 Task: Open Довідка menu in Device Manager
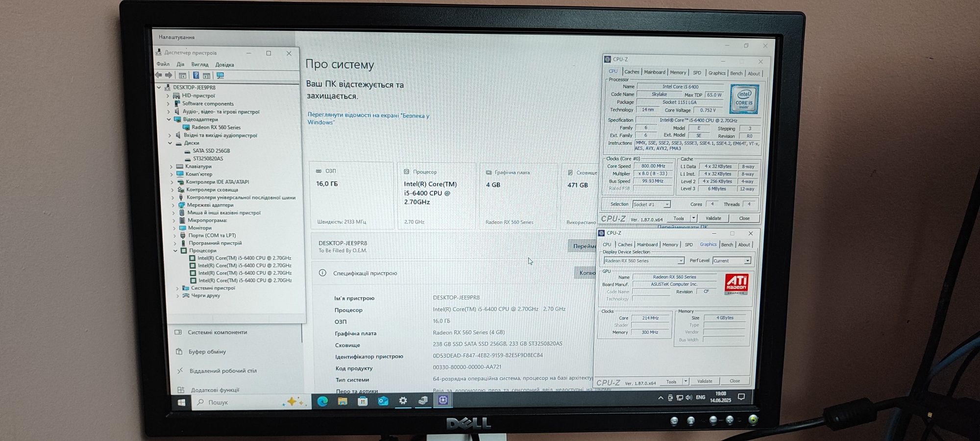pos(224,65)
